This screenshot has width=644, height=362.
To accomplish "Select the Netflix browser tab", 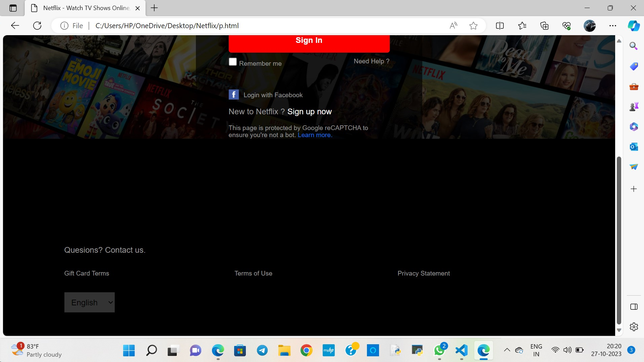I will [x=84, y=8].
